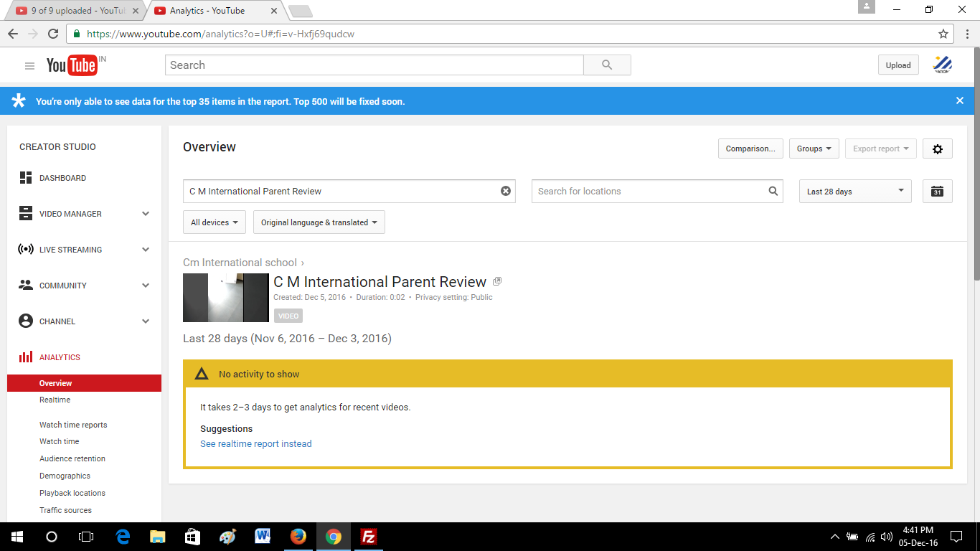Open the settings gear in Overview header
Viewport: 980px width, 551px height.
click(x=937, y=149)
